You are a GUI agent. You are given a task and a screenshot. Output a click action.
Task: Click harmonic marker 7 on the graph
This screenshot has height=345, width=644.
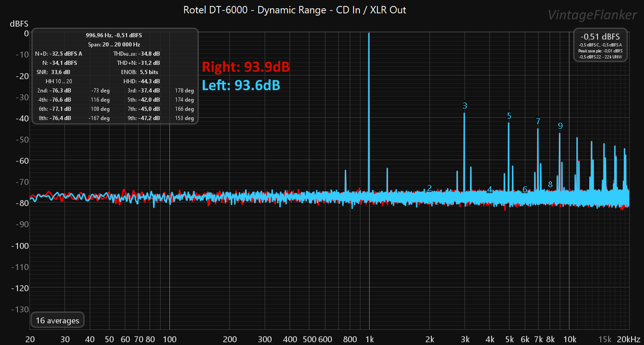click(x=538, y=121)
